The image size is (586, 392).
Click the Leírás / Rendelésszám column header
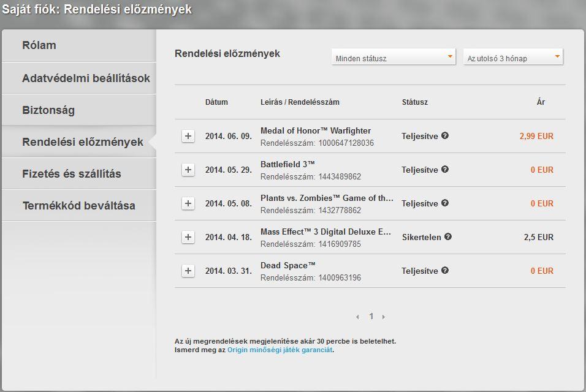tap(300, 102)
